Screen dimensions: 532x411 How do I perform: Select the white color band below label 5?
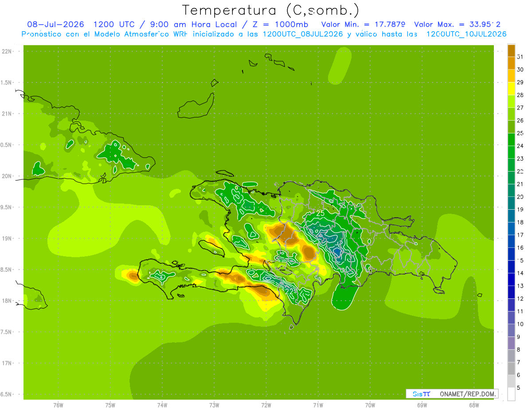tap(511, 394)
